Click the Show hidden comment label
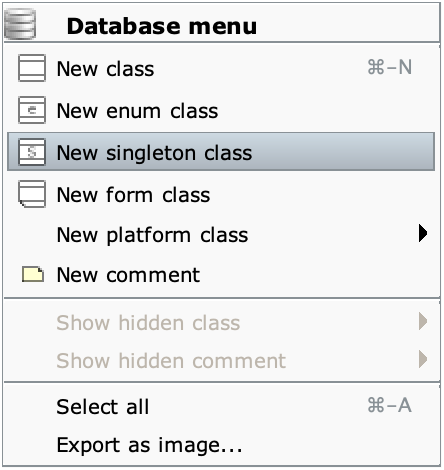444x470 pixels. 171,360
